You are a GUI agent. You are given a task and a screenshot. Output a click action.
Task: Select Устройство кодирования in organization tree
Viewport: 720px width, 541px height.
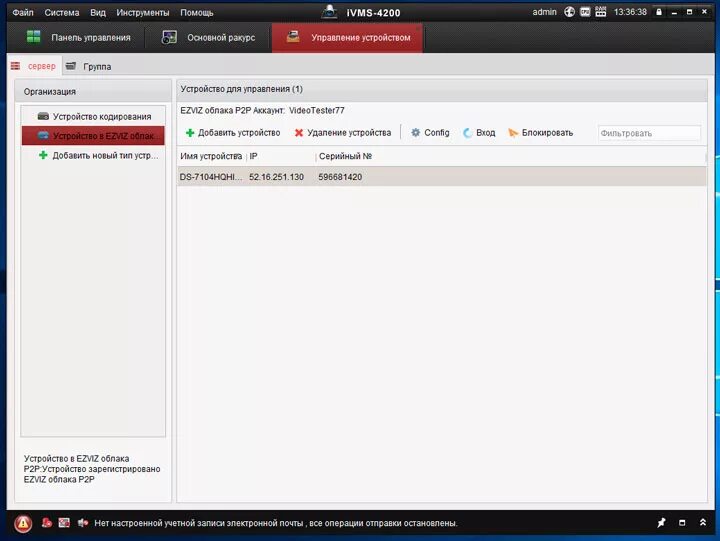[x=93, y=117]
